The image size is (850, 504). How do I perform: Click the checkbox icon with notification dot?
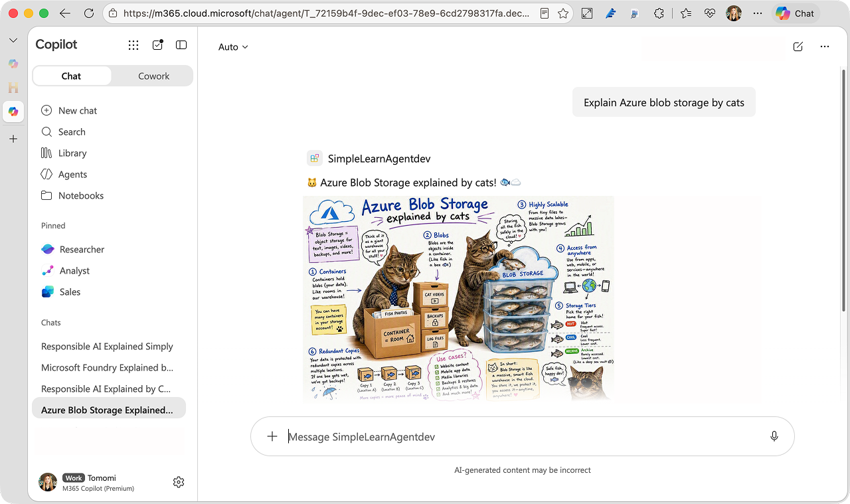click(x=157, y=45)
